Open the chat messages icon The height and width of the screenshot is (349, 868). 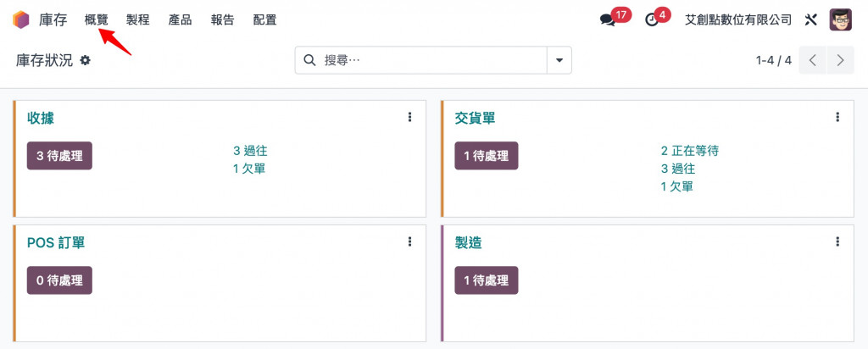tap(607, 19)
